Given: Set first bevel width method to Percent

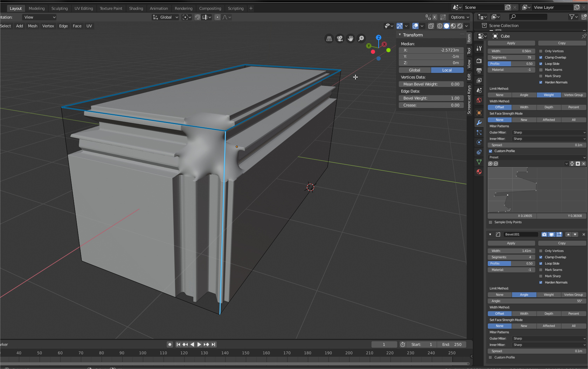Looking at the screenshot, I should point(574,107).
